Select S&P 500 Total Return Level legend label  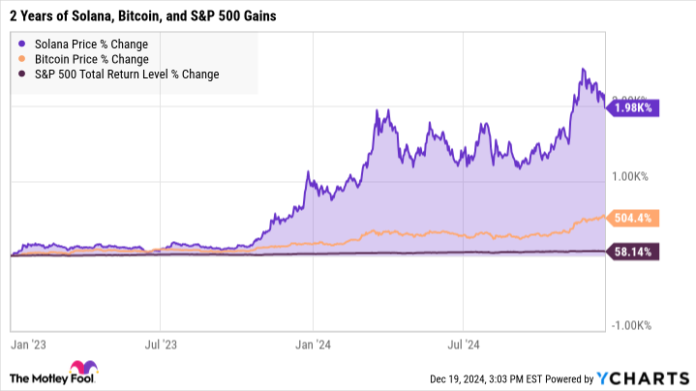tap(127, 74)
